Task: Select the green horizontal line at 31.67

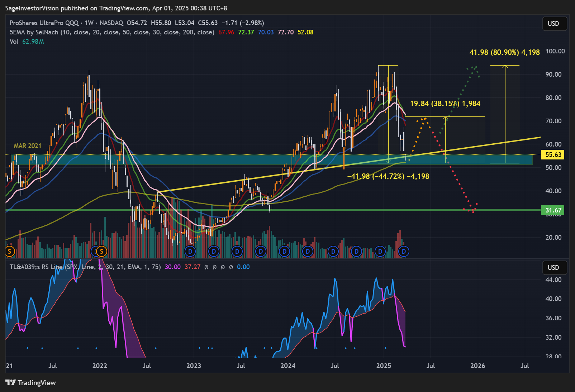Action: pyautogui.click(x=272, y=210)
